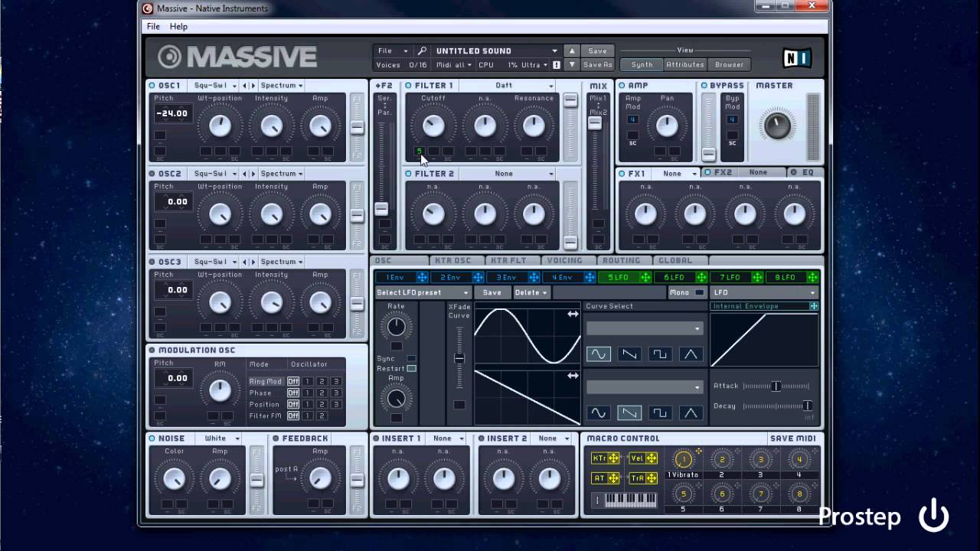Click the 8 LFO crosshair handle
The image size is (980, 551).
click(813, 277)
